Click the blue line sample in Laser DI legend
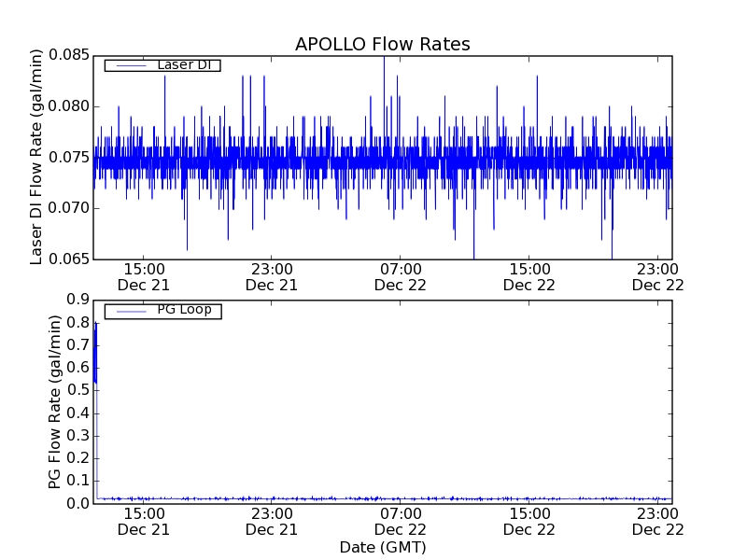The image size is (747, 560). [126, 65]
